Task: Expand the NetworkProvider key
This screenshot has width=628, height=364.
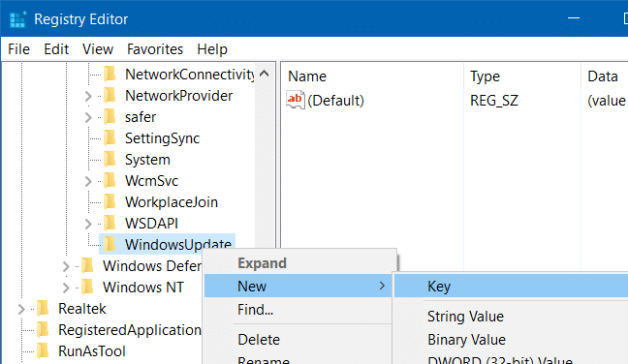Action: (88, 96)
